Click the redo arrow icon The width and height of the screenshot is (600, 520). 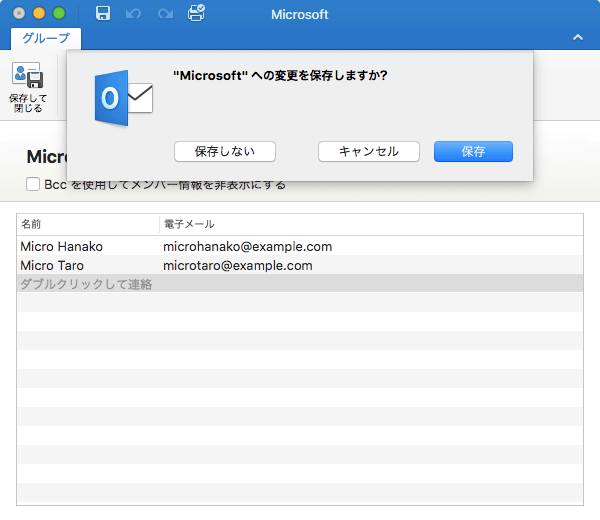click(x=165, y=14)
